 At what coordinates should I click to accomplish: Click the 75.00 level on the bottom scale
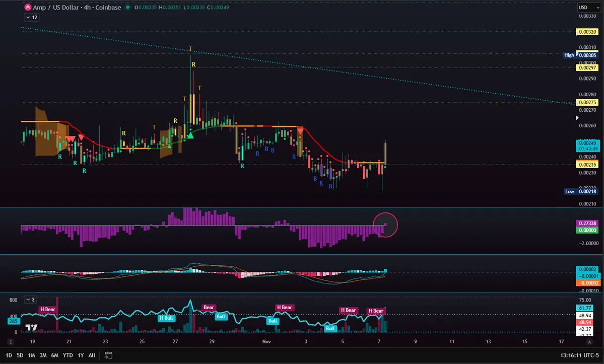[x=585, y=300]
